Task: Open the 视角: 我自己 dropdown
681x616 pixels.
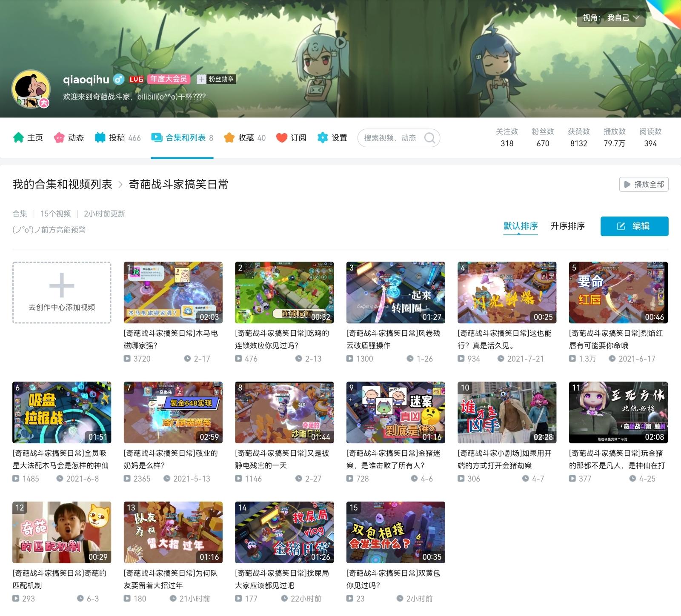Action: tap(611, 17)
